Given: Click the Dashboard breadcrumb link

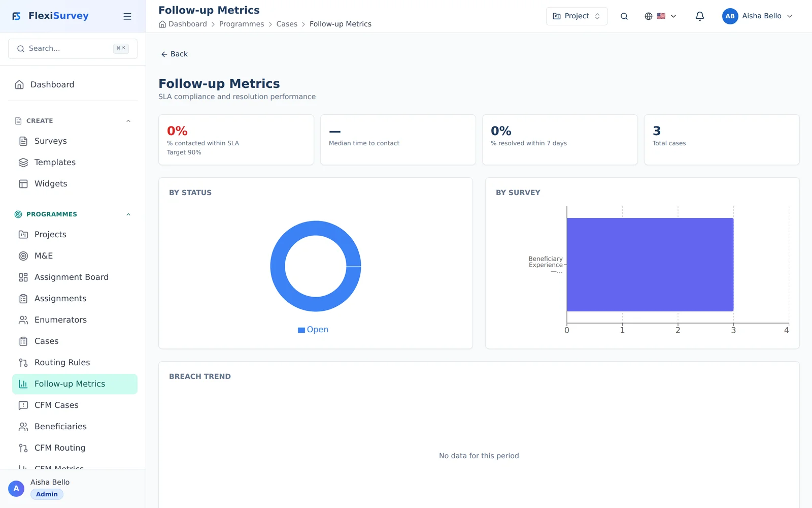Looking at the screenshot, I should tap(187, 24).
